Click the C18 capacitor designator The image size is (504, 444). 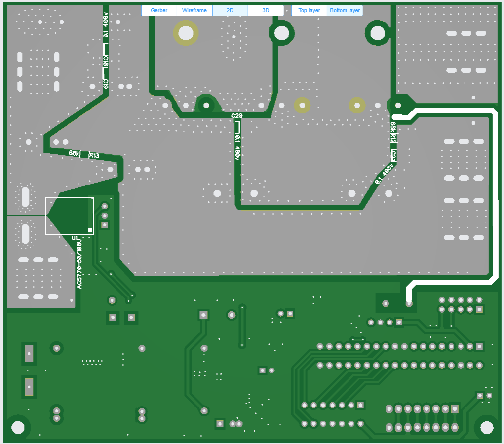coord(106,61)
